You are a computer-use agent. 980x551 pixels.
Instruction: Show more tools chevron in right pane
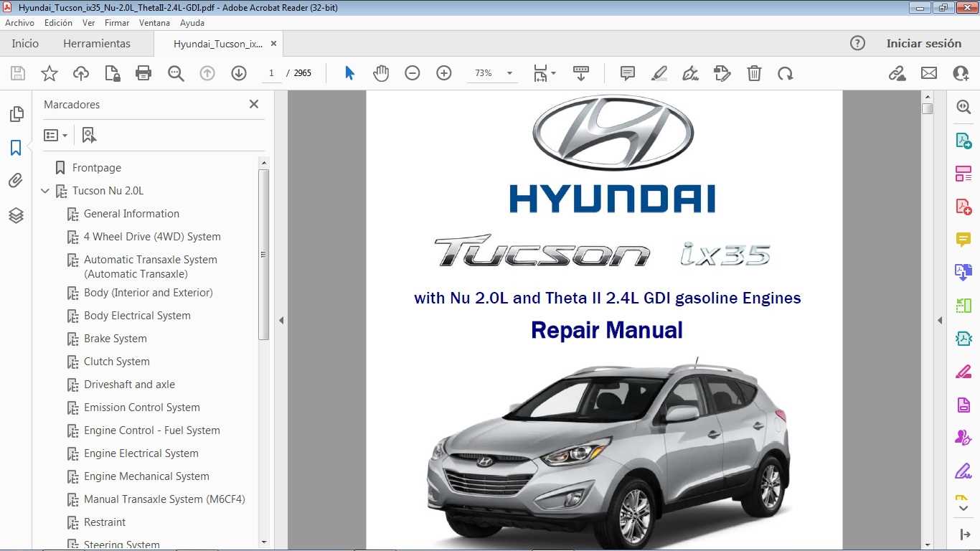(x=963, y=508)
